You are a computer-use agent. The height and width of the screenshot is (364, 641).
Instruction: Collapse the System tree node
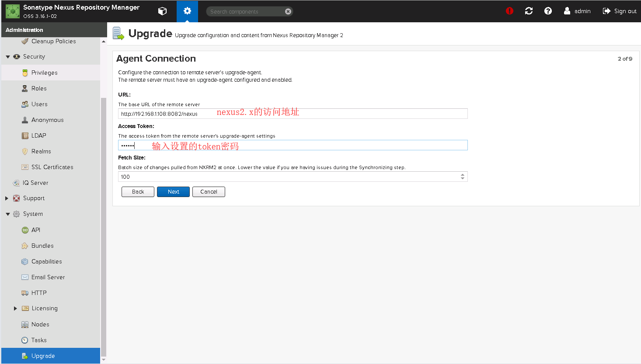click(8, 214)
